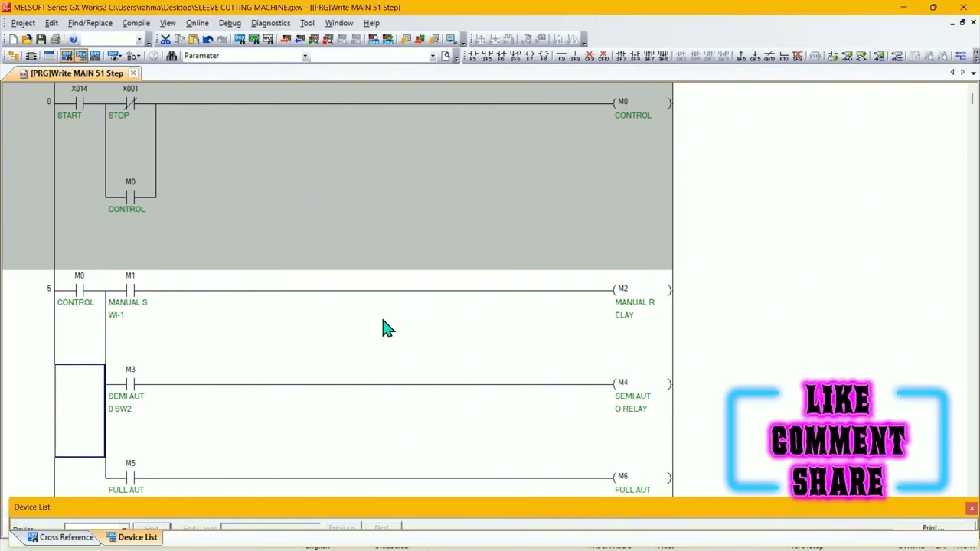The width and height of the screenshot is (980, 551).
Task: Open the Debug menu
Action: [x=230, y=23]
